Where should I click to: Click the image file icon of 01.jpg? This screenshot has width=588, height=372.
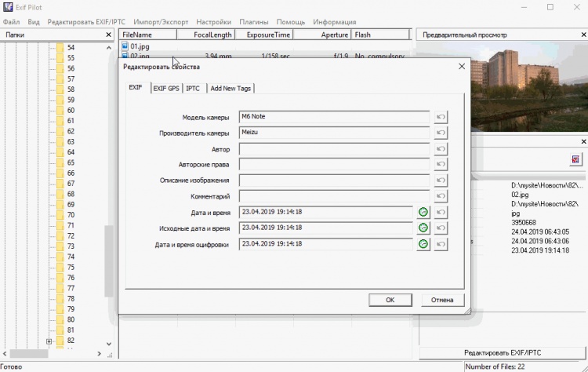[125, 46]
